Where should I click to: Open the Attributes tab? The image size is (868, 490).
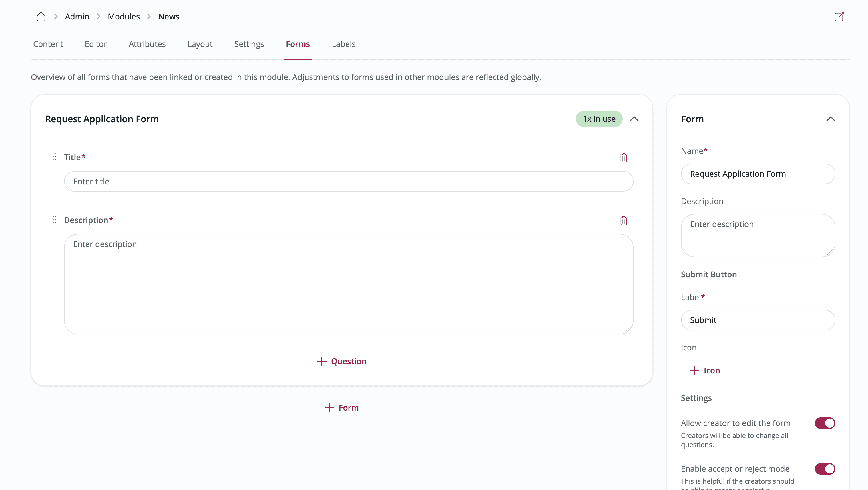point(147,44)
